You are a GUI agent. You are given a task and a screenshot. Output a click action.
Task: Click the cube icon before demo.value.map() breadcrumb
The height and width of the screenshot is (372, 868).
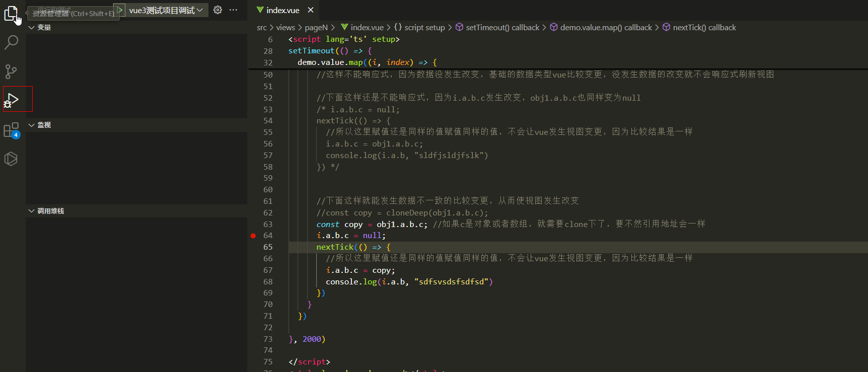(x=553, y=27)
